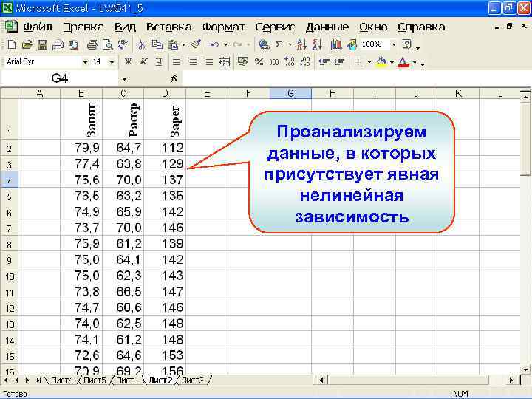Toggle Italic (К) formatting
Screen dimensions: 532x399
pyautogui.click(x=143, y=62)
